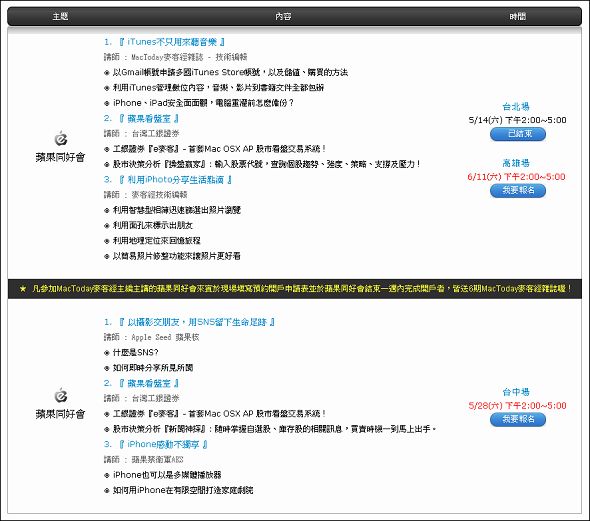The height and width of the screenshot is (521, 590).
Task: Open the 『iTunes不只用來聽音樂』 title link
Action: (x=172, y=42)
